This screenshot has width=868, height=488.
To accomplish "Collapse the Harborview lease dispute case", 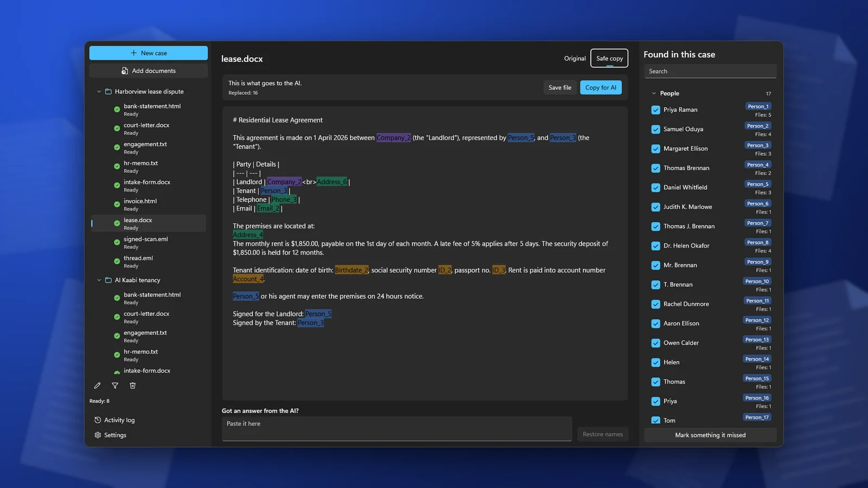I will [x=99, y=92].
